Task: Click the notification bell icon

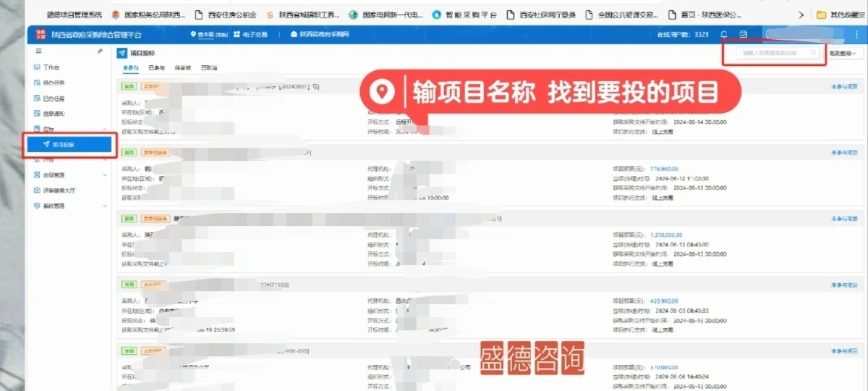Action: tap(724, 34)
